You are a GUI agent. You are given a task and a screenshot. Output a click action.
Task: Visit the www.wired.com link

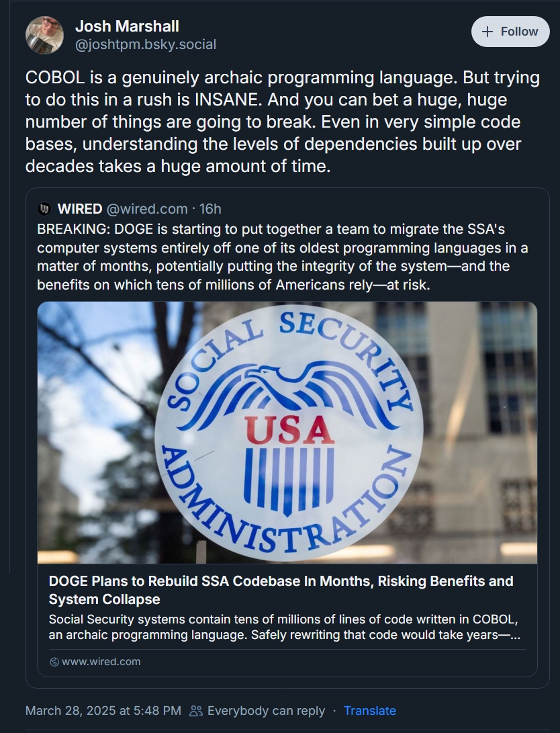[101, 662]
